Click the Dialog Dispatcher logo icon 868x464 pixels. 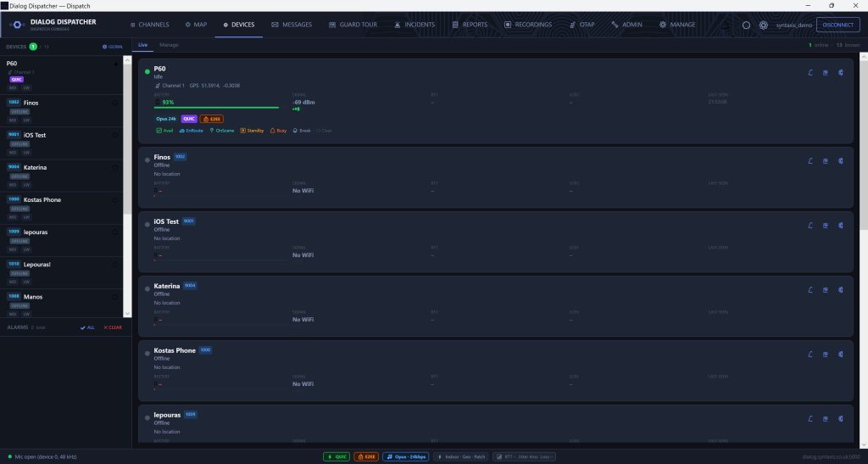tap(17, 25)
